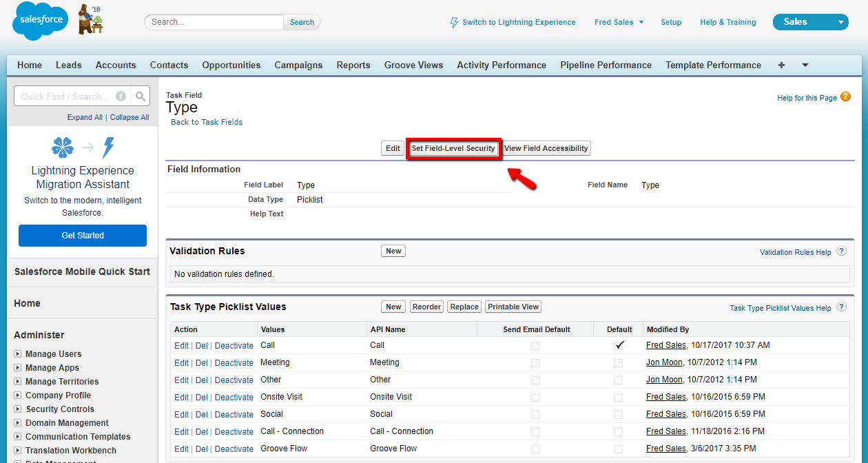This screenshot has height=463, width=868.
Task: Open the Help & Training link
Action: click(728, 22)
